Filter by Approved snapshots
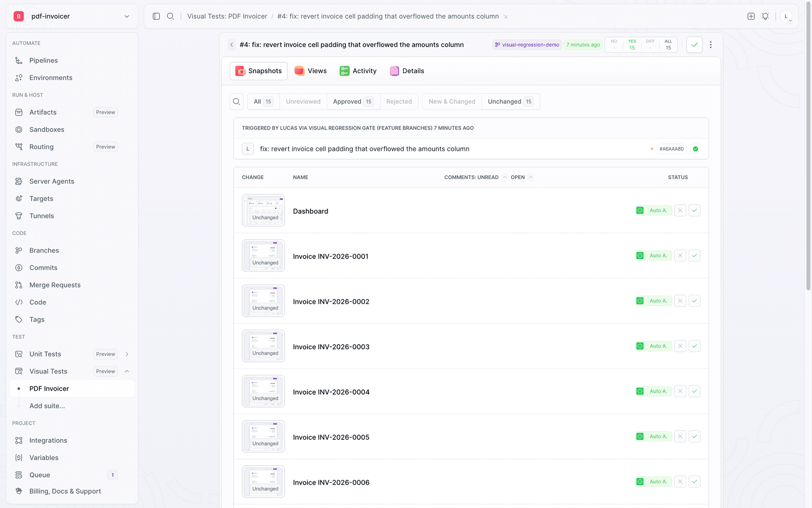This screenshot has width=812, height=508. tap(353, 102)
